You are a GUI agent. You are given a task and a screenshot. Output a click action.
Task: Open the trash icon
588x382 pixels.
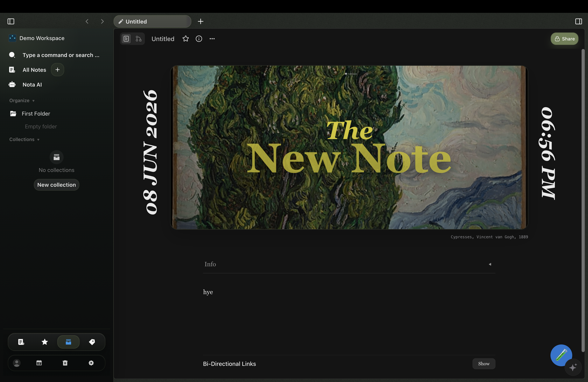[x=65, y=363]
